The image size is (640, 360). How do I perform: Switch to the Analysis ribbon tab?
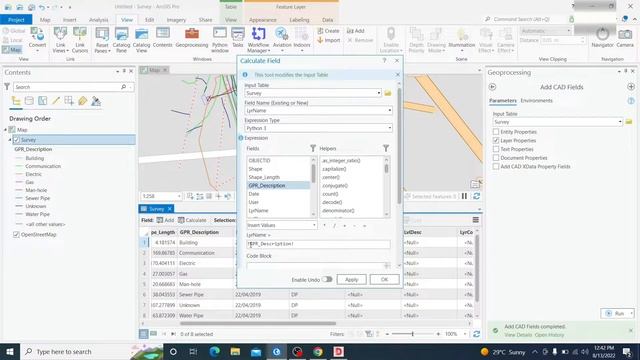[98, 20]
